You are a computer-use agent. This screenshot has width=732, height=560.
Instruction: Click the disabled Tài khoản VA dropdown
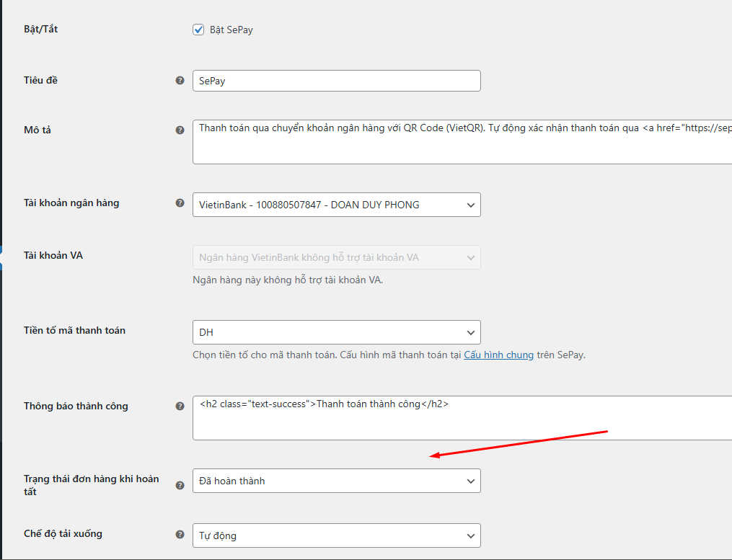[337, 257]
